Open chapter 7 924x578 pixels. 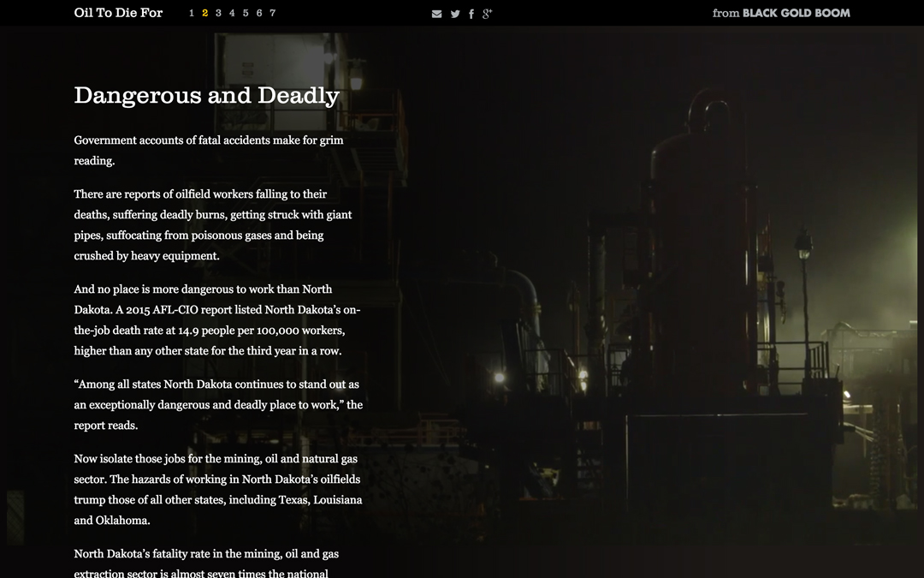coord(273,13)
